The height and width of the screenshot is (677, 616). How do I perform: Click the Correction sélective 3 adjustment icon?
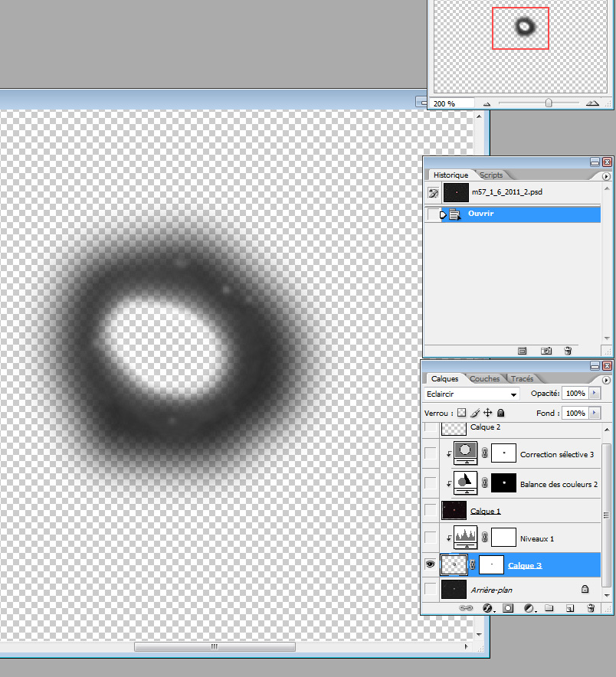point(465,453)
